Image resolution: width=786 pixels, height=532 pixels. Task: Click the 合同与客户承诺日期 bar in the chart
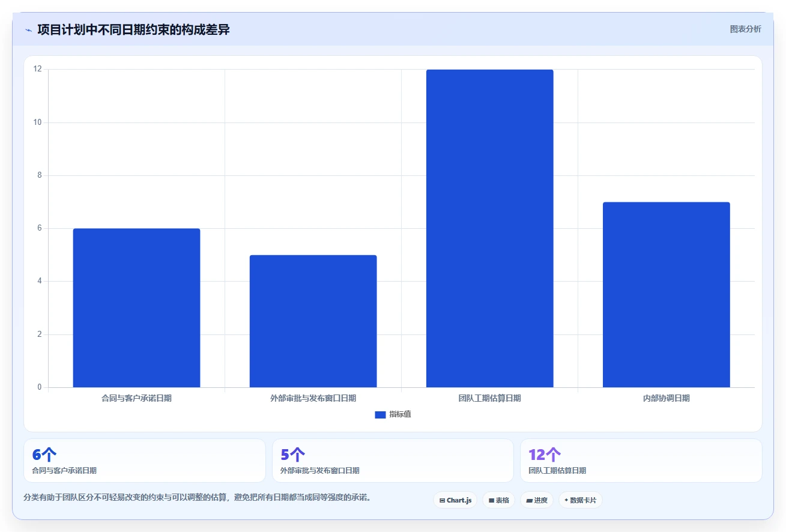pos(136,307)
